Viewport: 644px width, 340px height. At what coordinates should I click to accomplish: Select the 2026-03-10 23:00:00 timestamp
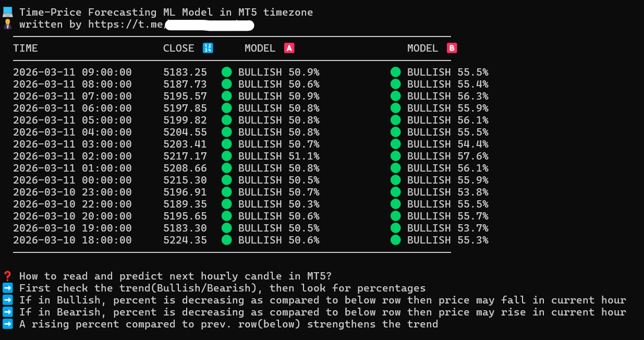pyautogui.click(x=72, y=192)
